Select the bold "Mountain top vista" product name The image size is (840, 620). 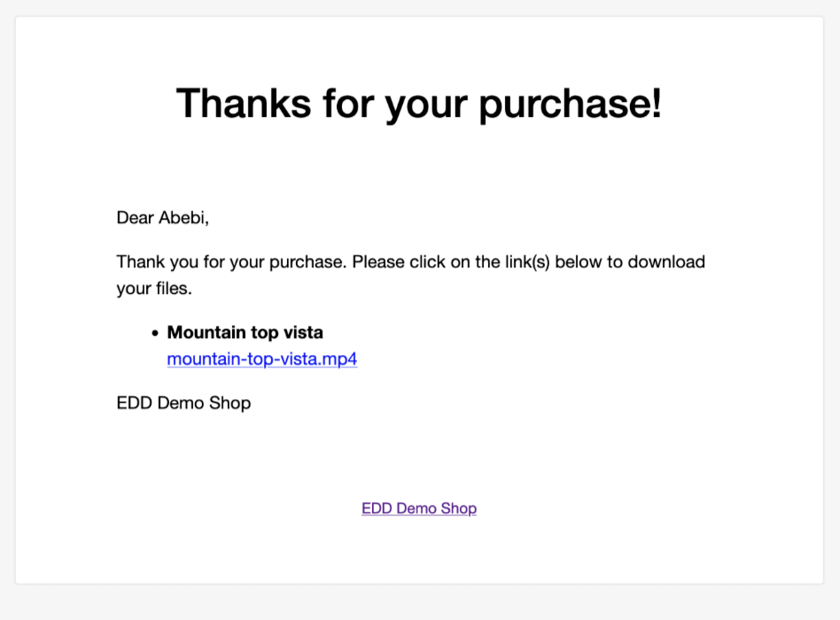(x=245, y=332)
